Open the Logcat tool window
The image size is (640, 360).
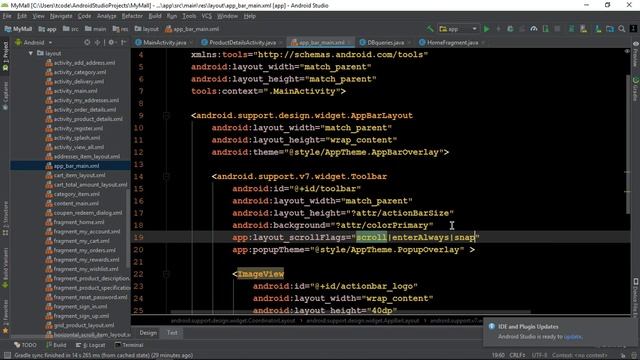[91, 345]
